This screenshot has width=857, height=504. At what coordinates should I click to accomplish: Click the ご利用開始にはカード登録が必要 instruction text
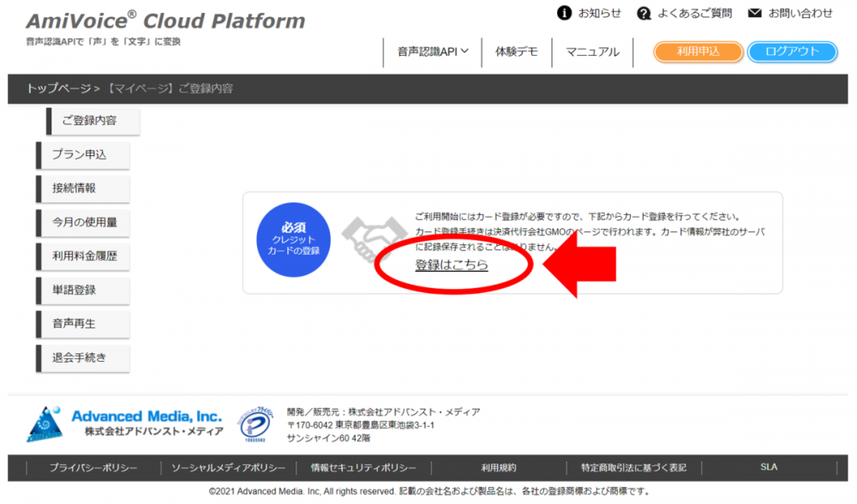tap(577, 217)
